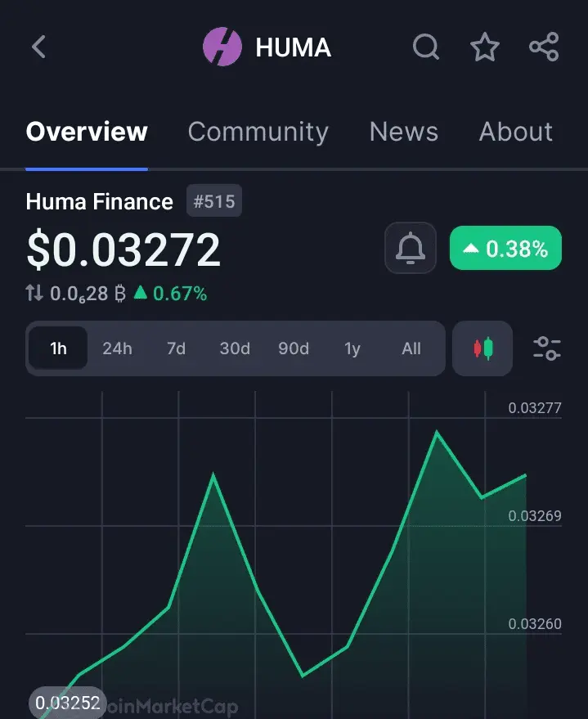Choose the 7d chart range

[x=176, y=348]
